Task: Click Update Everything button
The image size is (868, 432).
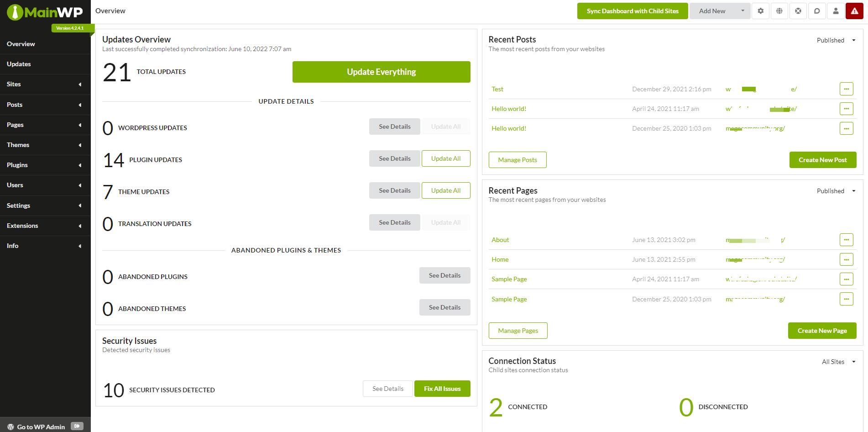Action: [381, 72]
